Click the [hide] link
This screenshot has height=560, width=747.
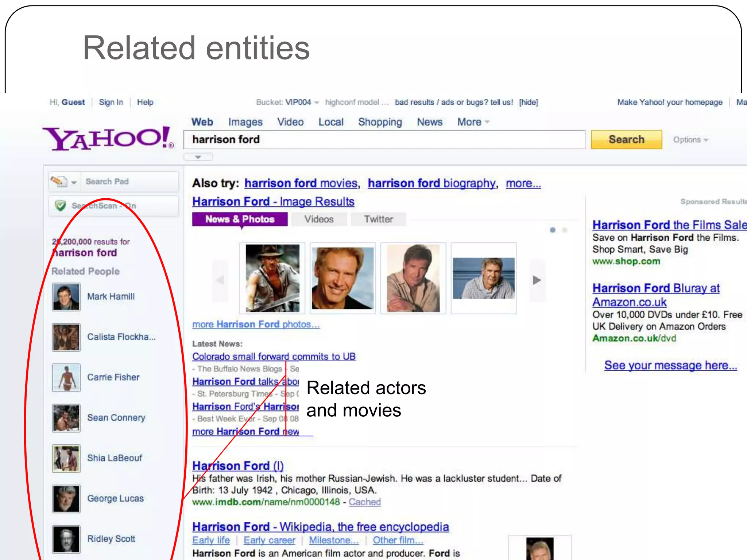pyautogui.click(x=529, y=102)
